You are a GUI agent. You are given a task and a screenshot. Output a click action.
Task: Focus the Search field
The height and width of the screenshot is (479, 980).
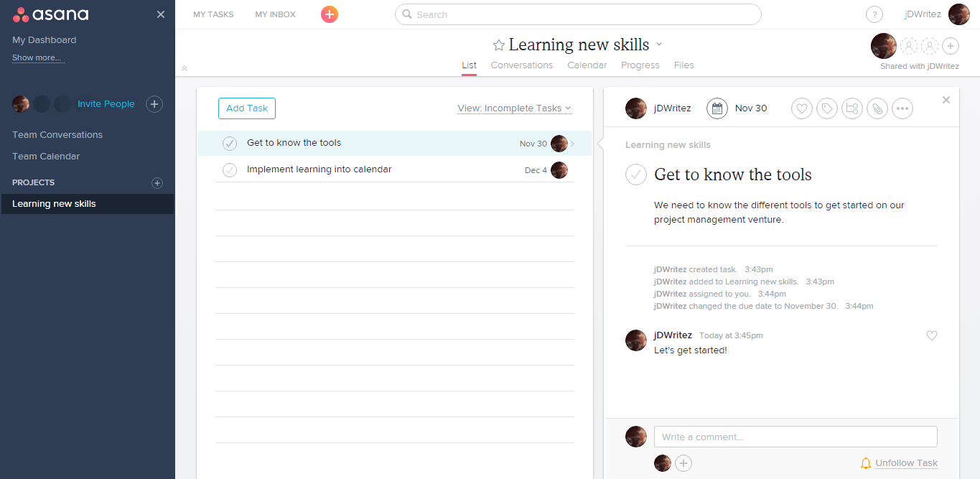578,14
